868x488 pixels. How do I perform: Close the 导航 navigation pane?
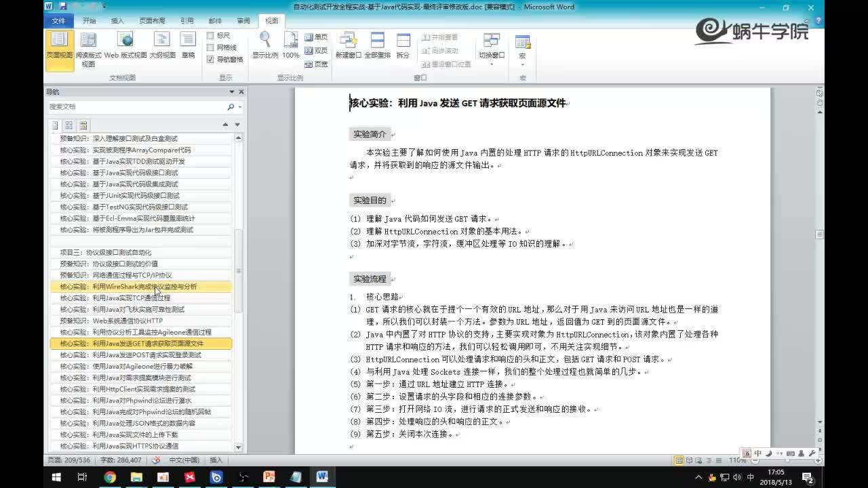tap(241, 91)
